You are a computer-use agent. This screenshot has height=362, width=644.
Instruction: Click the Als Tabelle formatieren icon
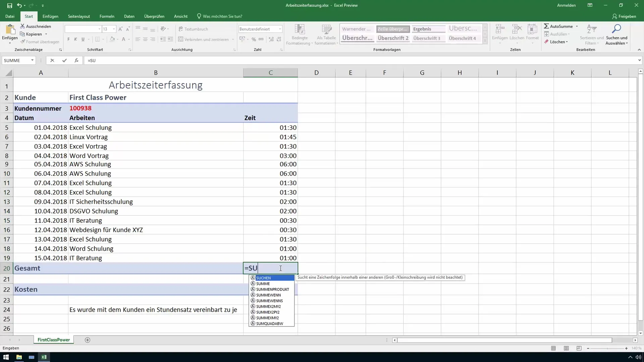click(x=326, y=33)
